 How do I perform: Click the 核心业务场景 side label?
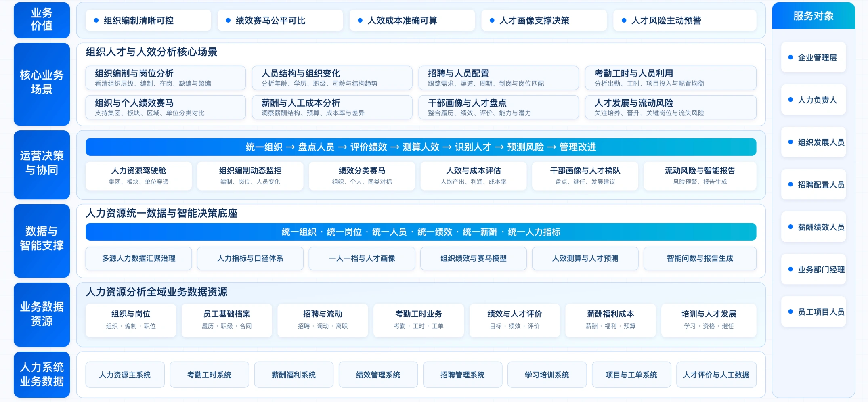point(42,84)
